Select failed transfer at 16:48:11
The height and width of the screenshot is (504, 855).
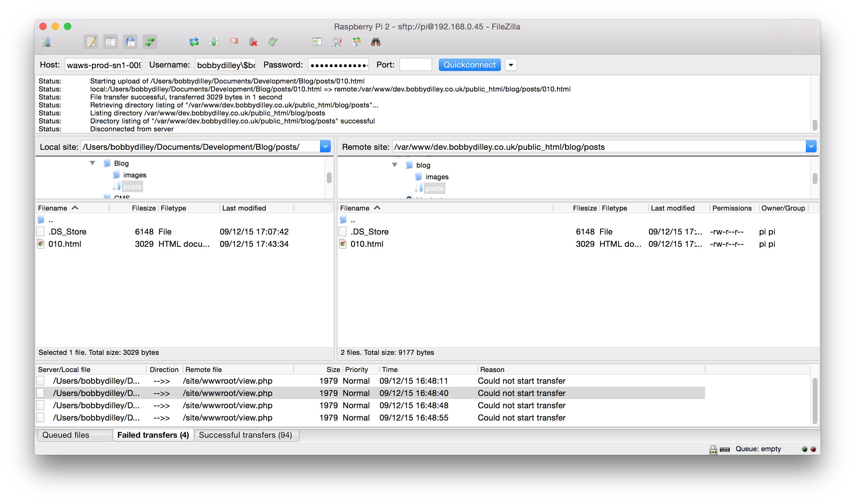[370, 381]
